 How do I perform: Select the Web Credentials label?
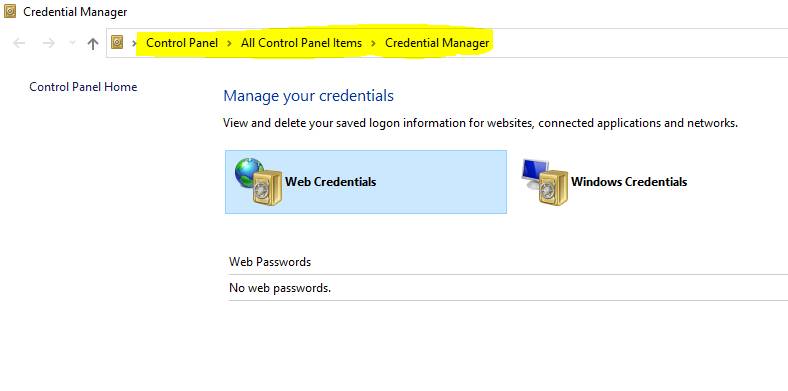331,182
